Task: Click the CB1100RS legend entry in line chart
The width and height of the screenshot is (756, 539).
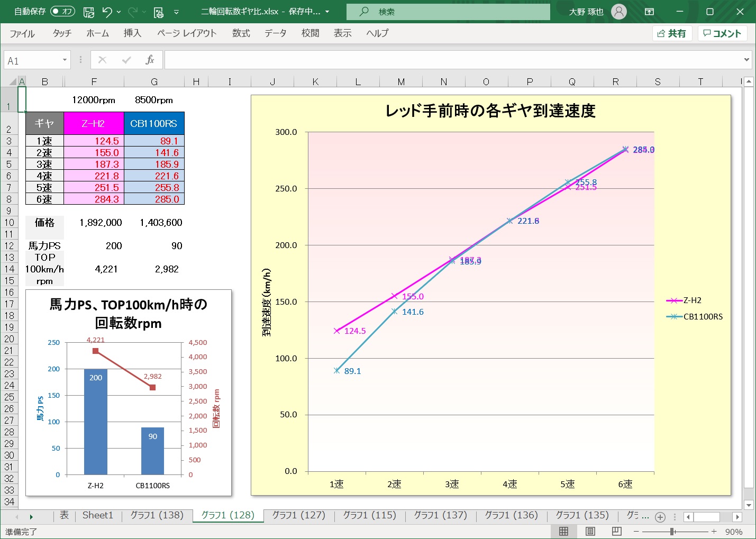Action: click(x=695, y=317)
